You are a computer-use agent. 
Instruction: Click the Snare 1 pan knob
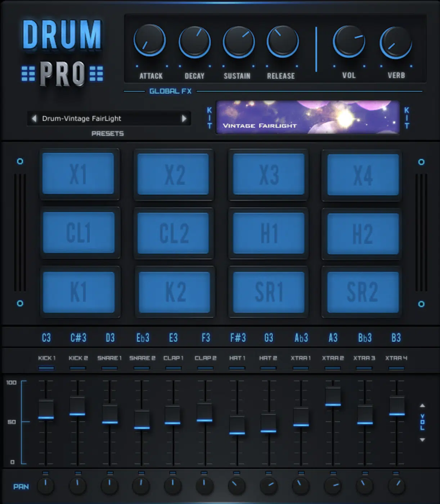click(110, 486)
